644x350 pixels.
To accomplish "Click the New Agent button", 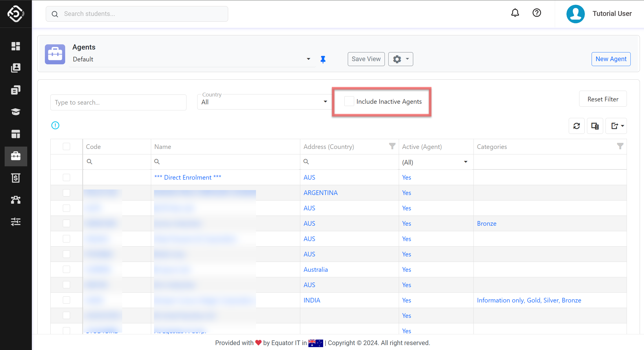I will [611, 59].
